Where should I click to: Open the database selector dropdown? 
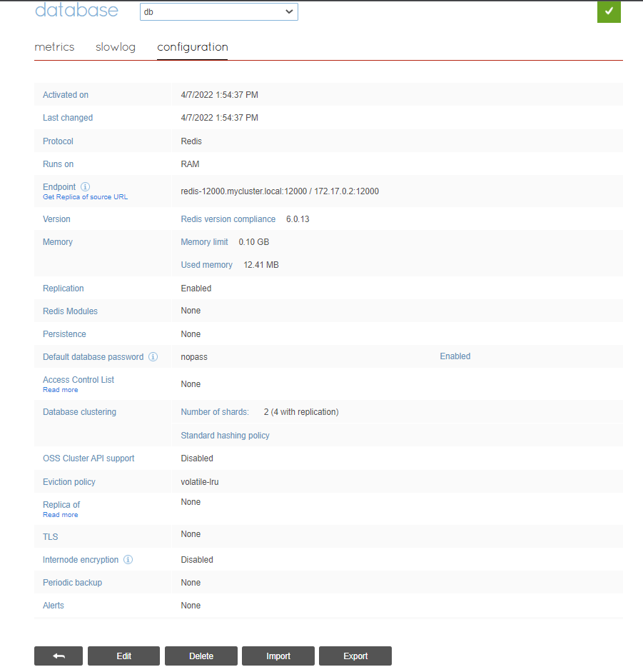[x=218, y=11]
